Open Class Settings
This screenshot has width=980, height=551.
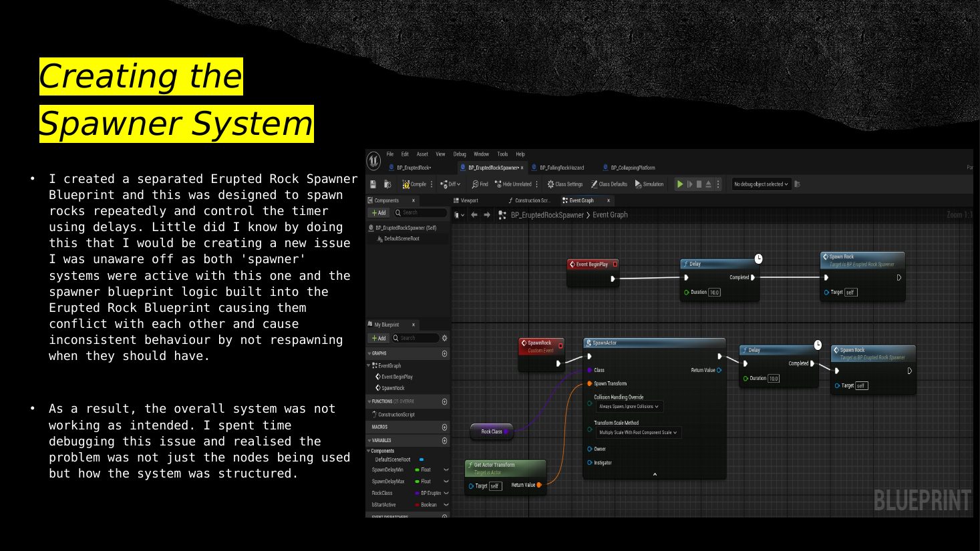point(565,184)
